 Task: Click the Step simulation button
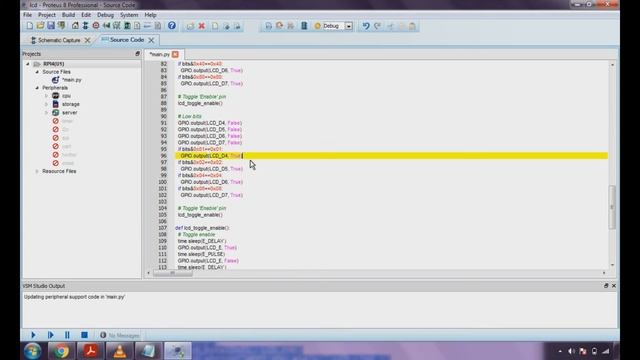click(50, 335)
